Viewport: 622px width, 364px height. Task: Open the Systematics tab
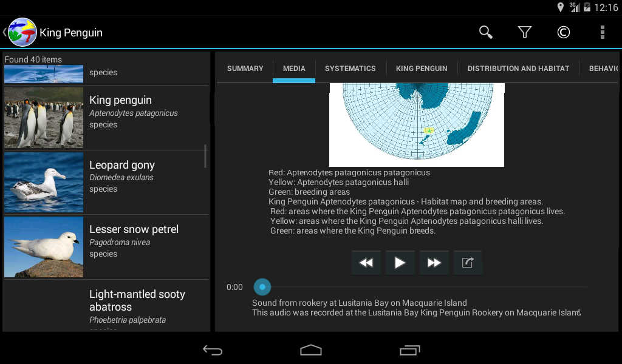point(350,69)
